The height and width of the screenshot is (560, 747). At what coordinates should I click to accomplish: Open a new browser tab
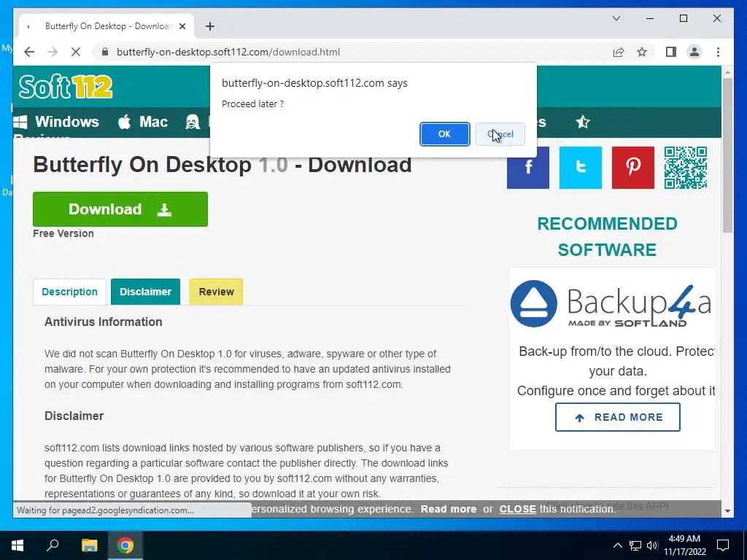click(210, 26)
